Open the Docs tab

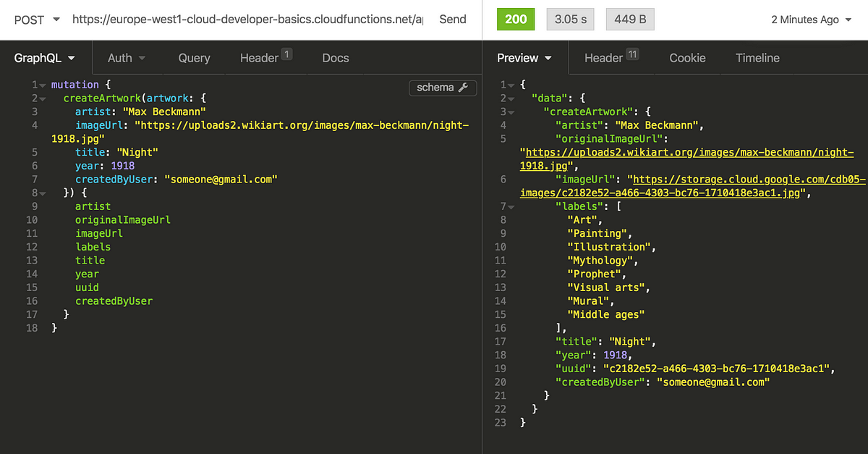(x=336, y=58)
